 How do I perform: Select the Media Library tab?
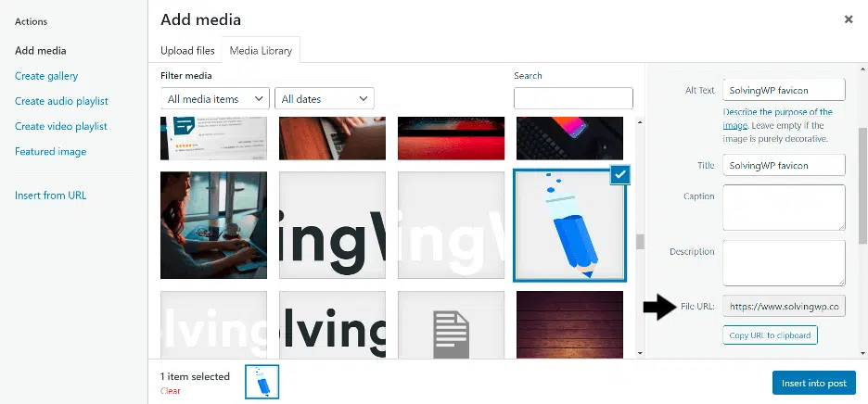[261, 50]
